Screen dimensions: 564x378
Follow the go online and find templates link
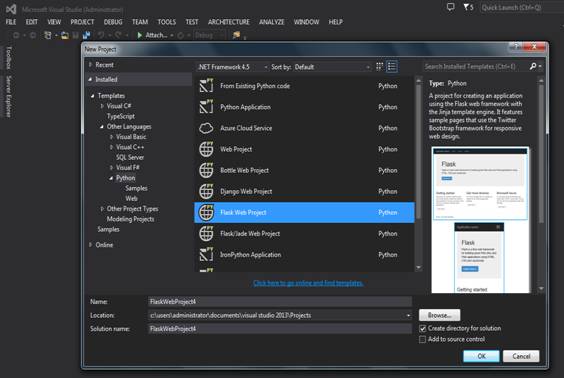pos(308,283)
